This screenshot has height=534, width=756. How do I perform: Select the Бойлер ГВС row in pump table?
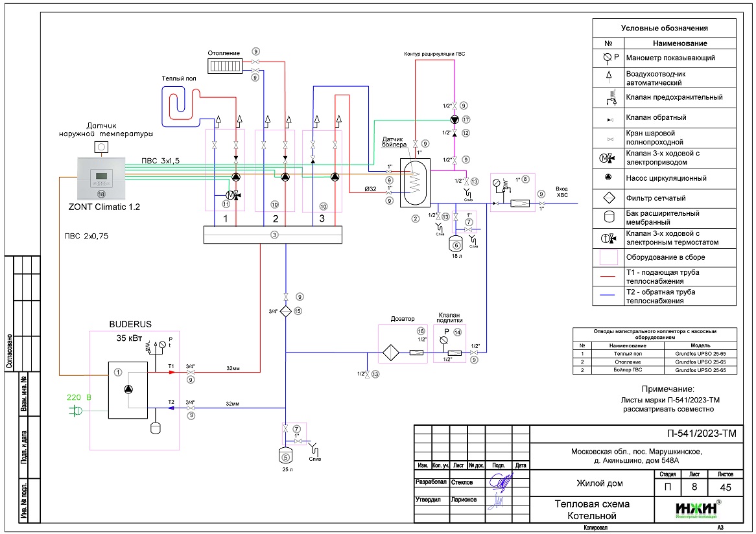(656, 370)
